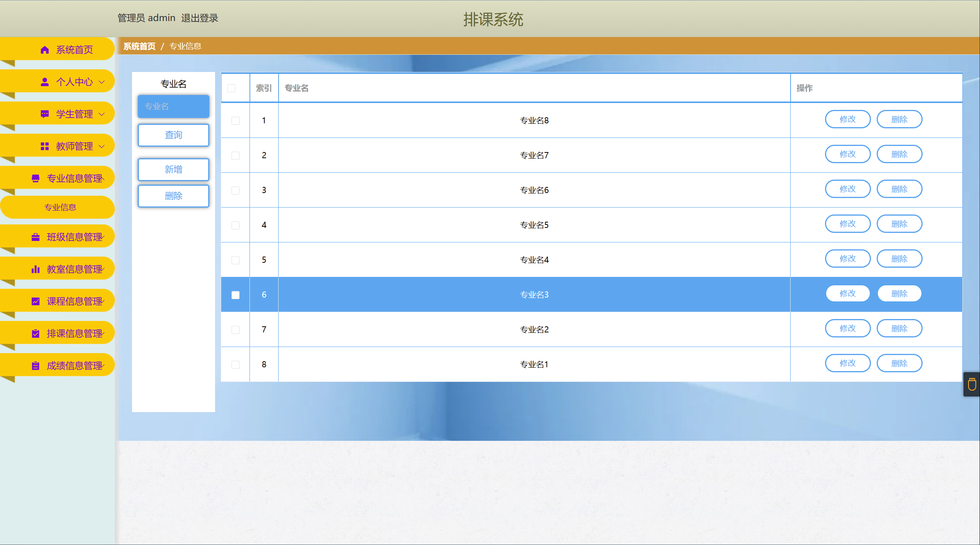The width and height of the screenshot is (980, 545).
Task: Open the 专业信息 submenu item in the sidebar
Action: (60, 207)
